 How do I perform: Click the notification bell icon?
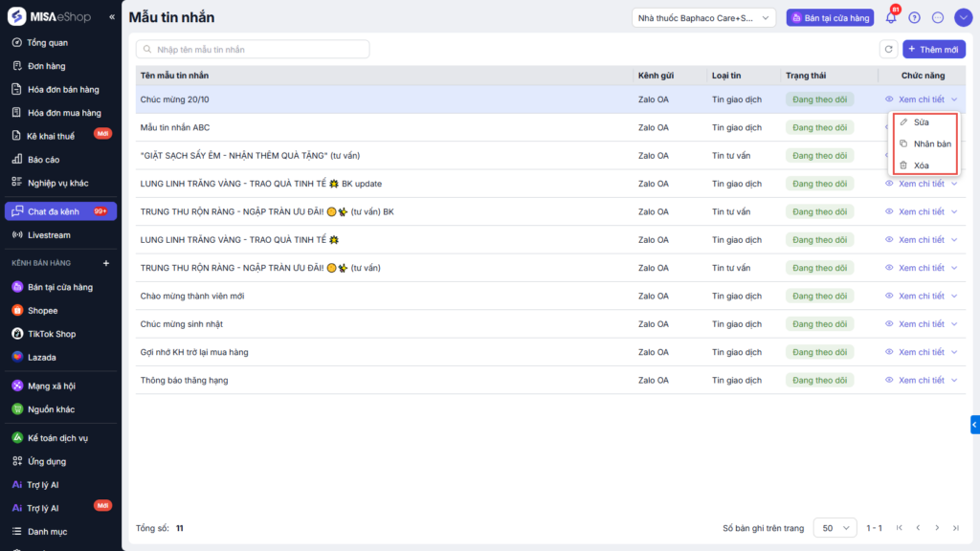pos(891,18)
